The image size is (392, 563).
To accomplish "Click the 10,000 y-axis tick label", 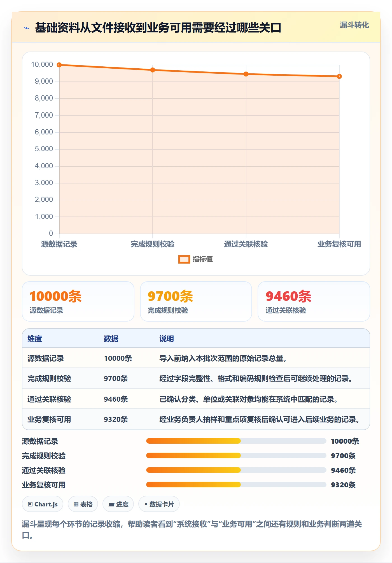I will [x=42, y=65].
